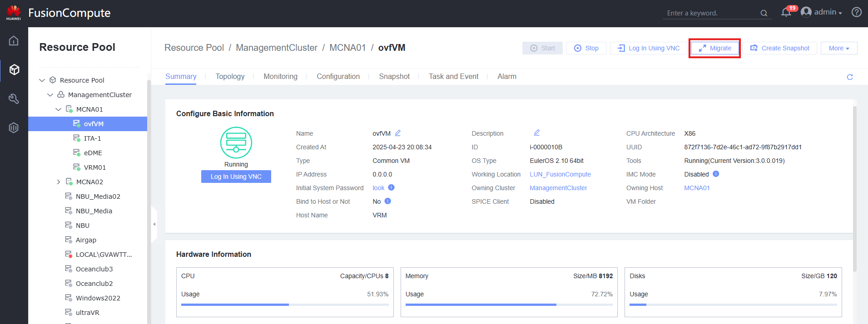The height and width of the screenshot is (324, 868).
Task: Collapse the ManagementCluster tree node
Action: click(50, 95)
